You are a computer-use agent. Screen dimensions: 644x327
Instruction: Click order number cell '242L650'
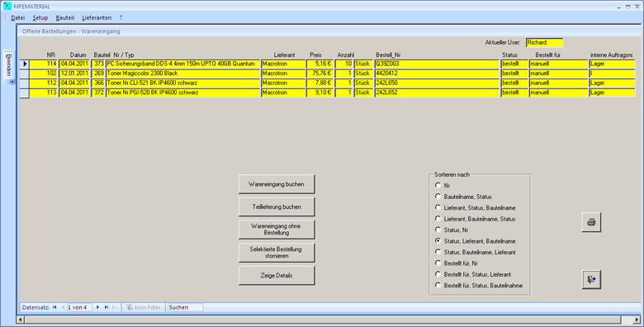[x=437, y=83]
